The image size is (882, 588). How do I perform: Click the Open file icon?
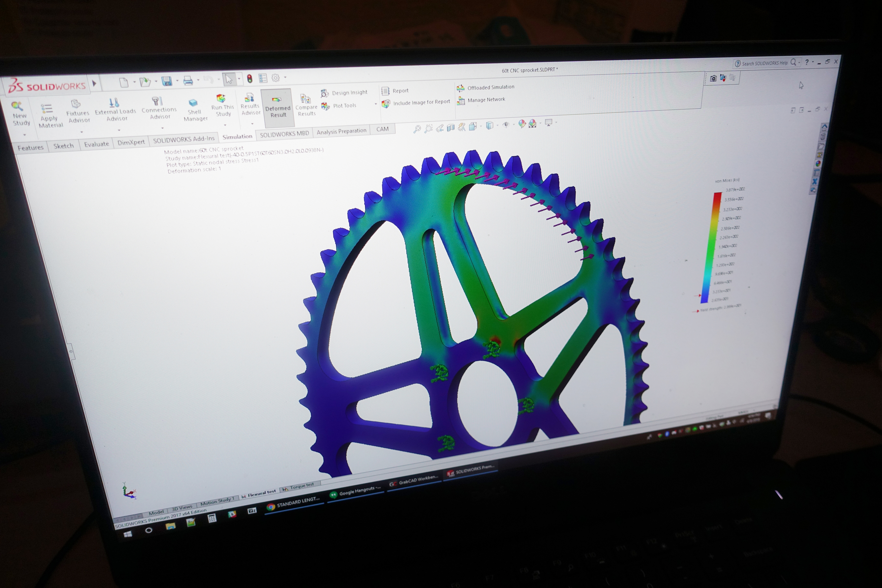click(x=145, y=81)
